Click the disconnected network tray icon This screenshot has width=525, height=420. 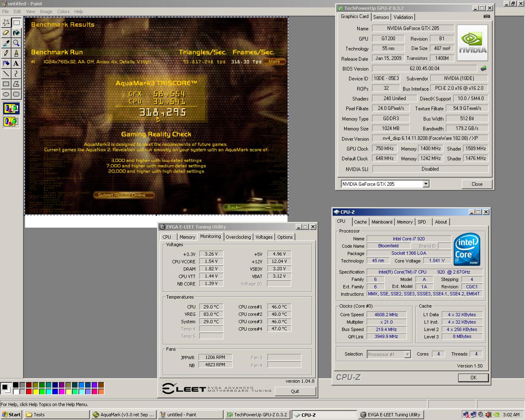466,415
